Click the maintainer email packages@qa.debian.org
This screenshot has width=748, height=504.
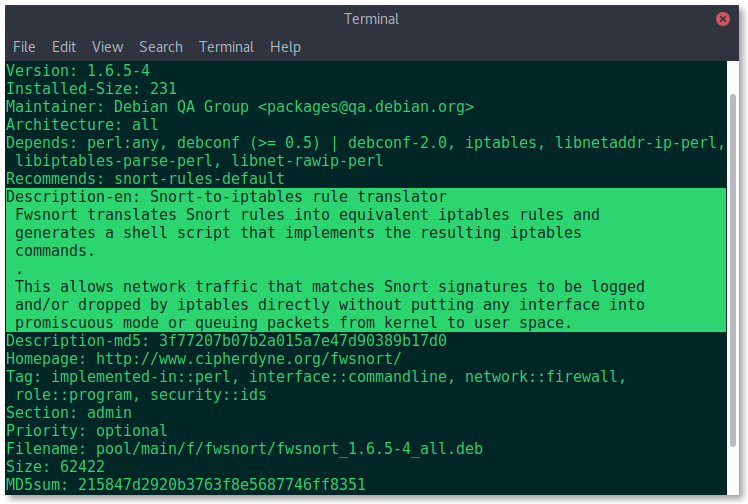(x=366, y=106)
